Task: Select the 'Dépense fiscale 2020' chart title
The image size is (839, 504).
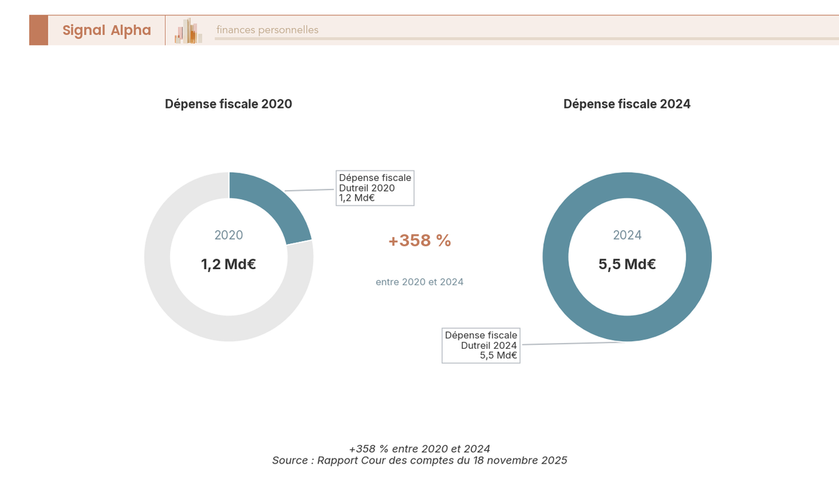Action: click(x=229, y=104)
